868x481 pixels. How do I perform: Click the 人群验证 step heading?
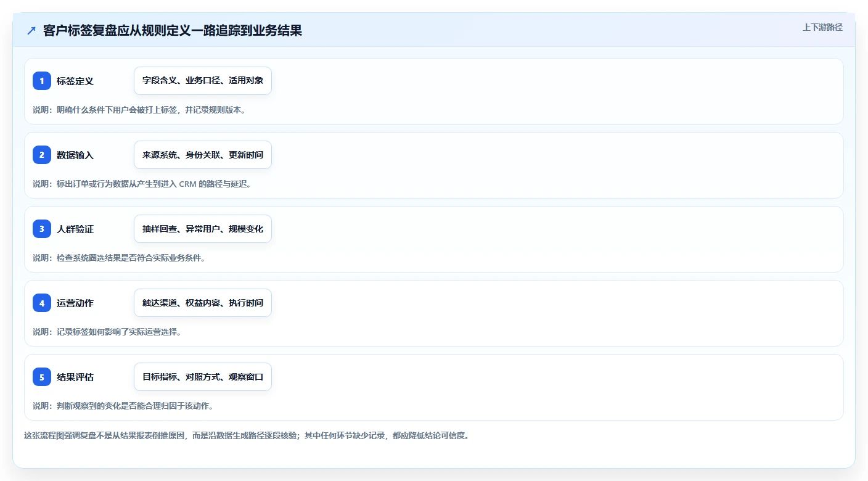[75, 229]
